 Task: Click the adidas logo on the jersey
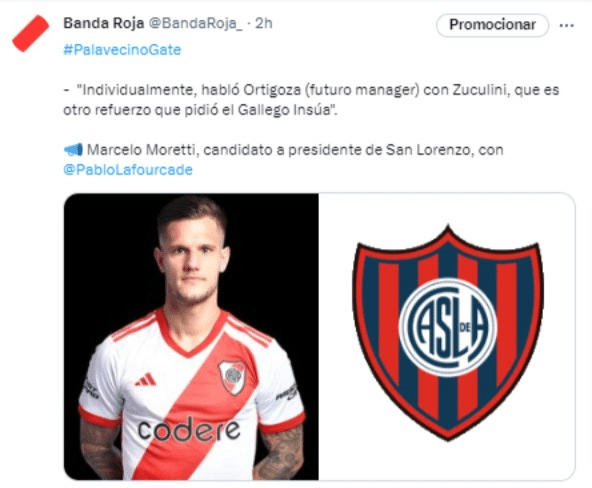pos(146,379)
